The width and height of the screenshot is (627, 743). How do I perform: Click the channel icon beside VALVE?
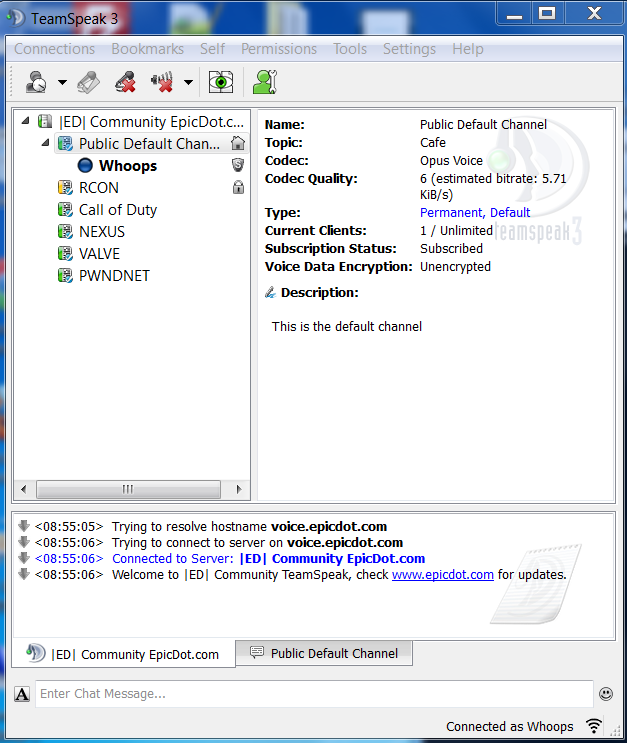tap(65, 254)
